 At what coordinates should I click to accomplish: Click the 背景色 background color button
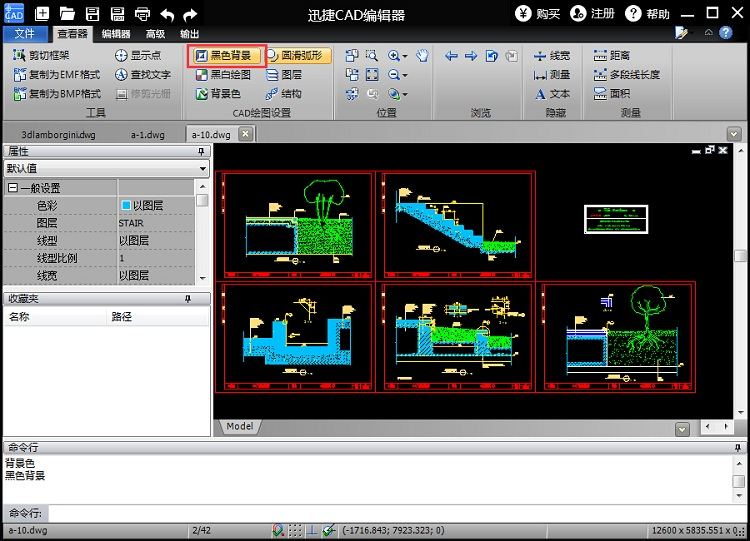pyautogui.click(x=217, y=94)
